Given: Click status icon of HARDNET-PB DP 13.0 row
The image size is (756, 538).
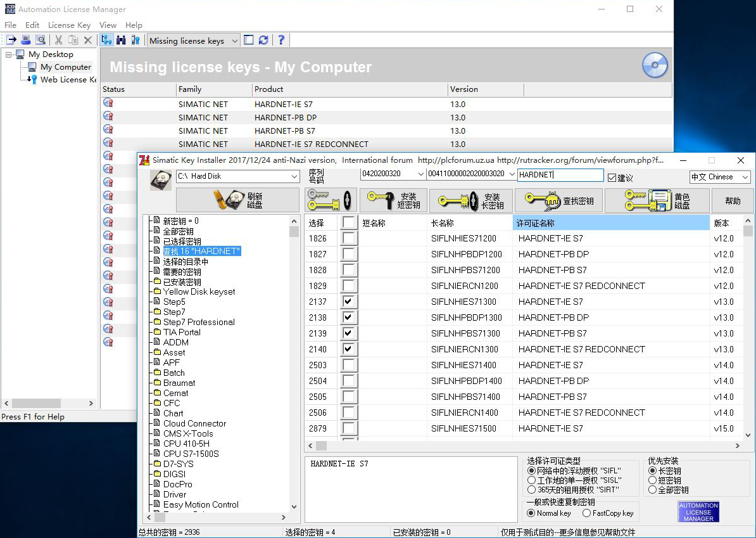Looking at the screenshot, I should click(x=108, y=117).
